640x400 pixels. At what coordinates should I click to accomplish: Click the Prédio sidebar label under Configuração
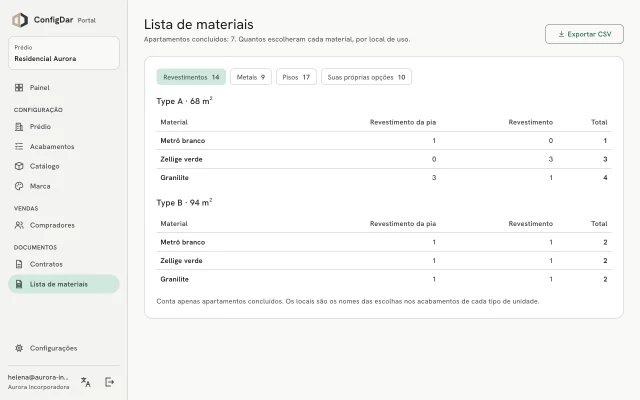coord(40,127)
